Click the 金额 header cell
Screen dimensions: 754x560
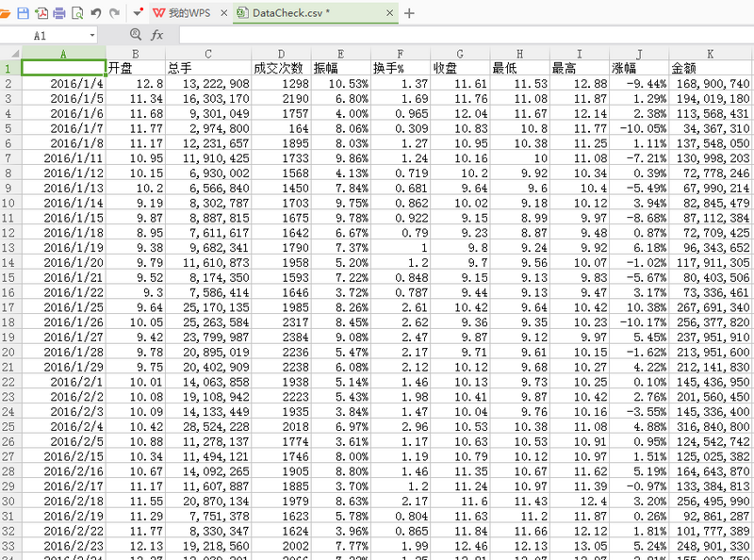[712, 68]
